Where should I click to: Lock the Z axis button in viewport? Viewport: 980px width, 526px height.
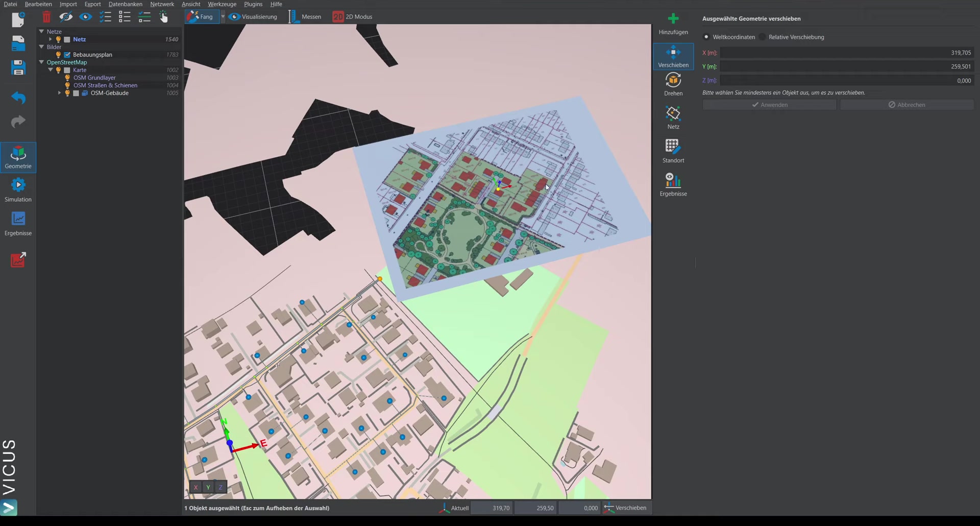tap(220, 487)
